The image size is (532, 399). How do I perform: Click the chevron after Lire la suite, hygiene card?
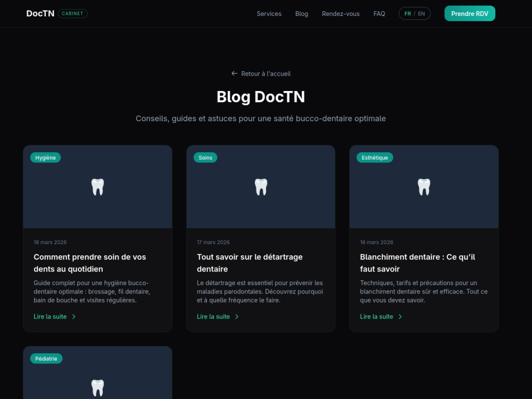[x=73, y=317]
